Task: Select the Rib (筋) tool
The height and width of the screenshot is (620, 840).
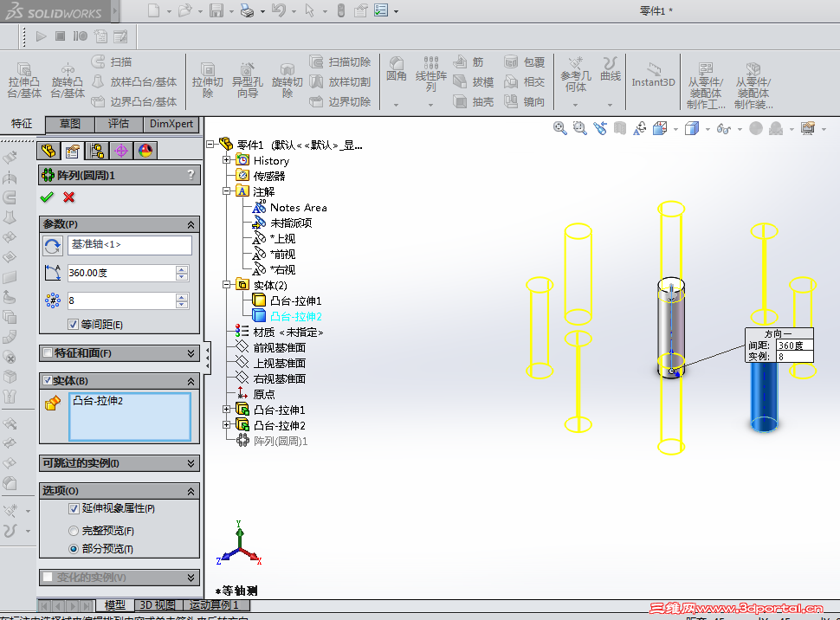Action: tap(468, 62)
